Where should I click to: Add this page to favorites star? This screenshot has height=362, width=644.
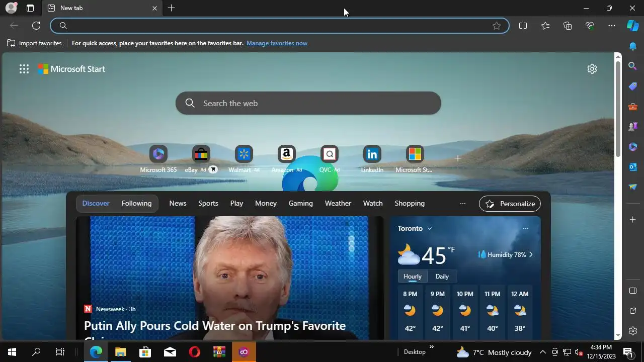coord(497,26)
